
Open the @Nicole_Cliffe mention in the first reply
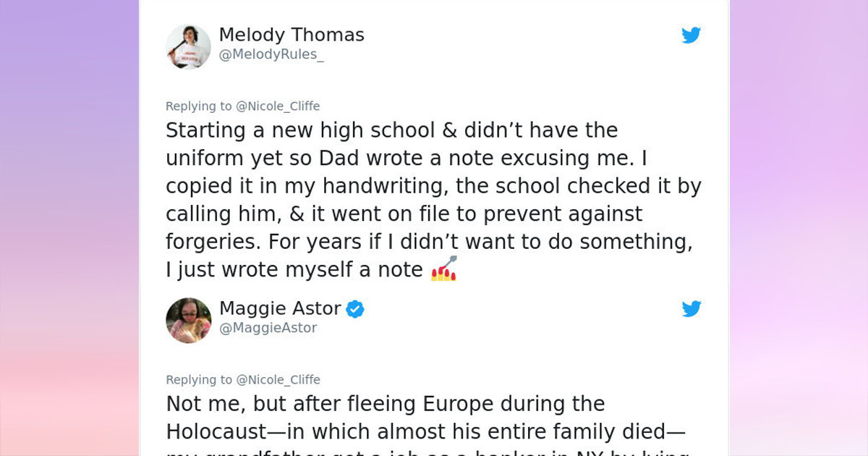278,106
